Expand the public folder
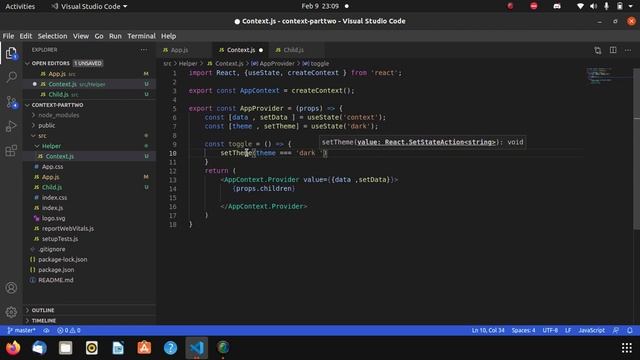This screenshot has height=360, width=640. (47, 125)
